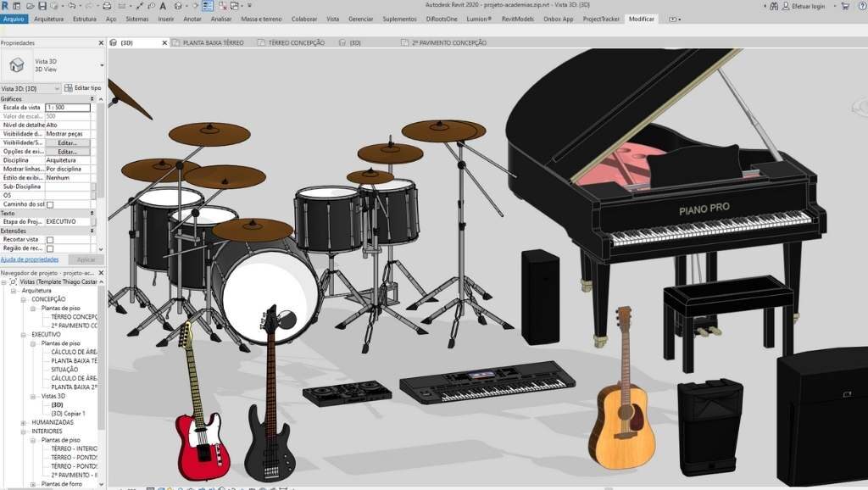
Task: Collapse the EXECUTIVO tree node
Action: point(25,334)
